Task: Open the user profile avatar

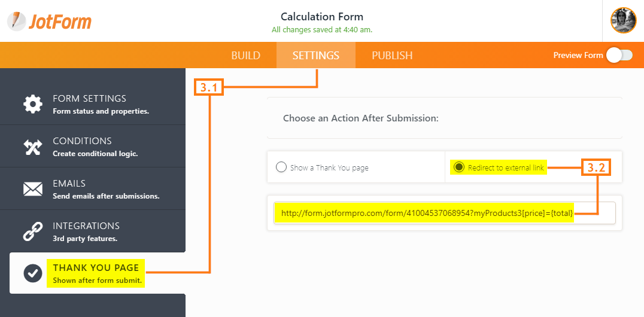Action: pyautogui.click(x=624, y=20)
